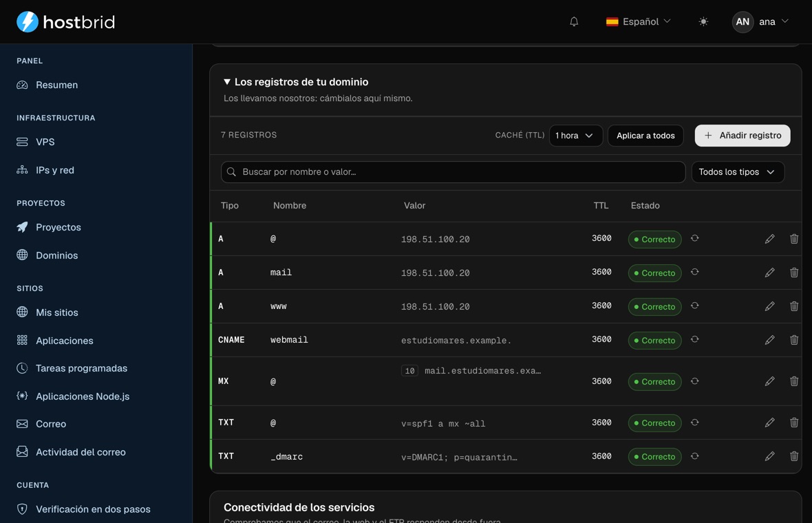Collapse Los registros de tu dominio section
This screenshot has height=523, width=812.
(296, 82)
